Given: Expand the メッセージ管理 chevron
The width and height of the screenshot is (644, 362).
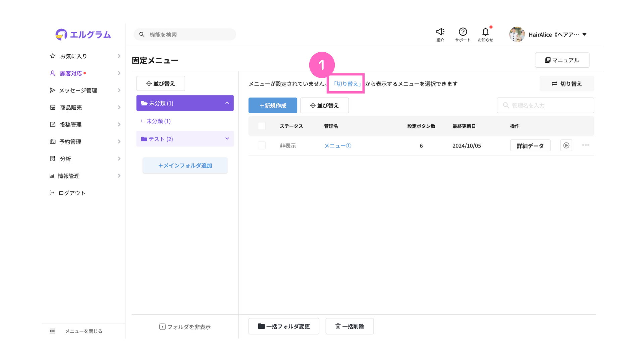Looking at the screenshot, I should coord(119,90).
